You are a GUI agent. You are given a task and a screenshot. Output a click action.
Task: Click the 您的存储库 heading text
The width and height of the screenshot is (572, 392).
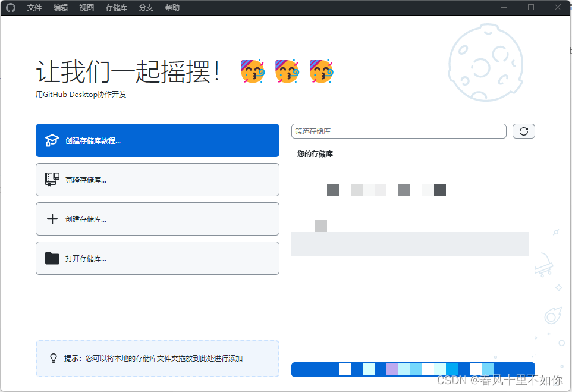tap(315, 154)
